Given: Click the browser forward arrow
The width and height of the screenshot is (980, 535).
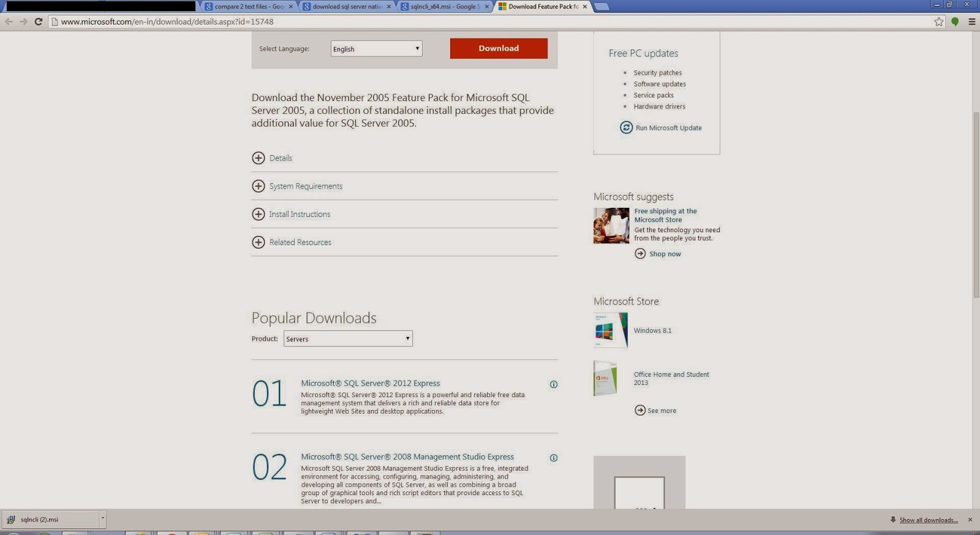Looking at the screenshot, I should click(x=23, y=21).
